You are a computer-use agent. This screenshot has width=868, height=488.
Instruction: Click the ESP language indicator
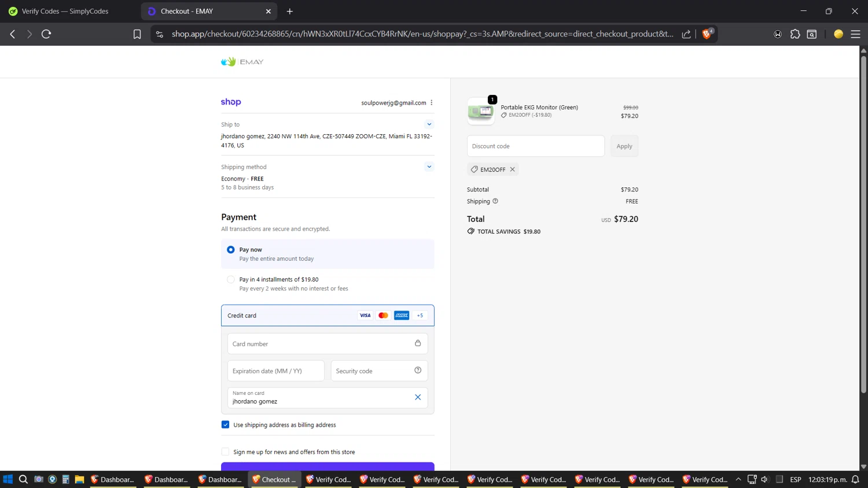[x=796, y=479]
